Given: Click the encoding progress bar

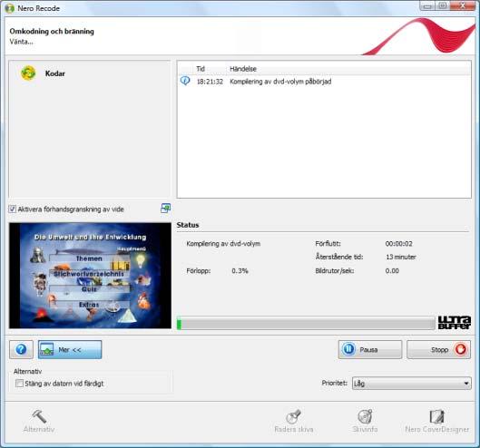Looking at the screenshot, I should click(306, 324).
